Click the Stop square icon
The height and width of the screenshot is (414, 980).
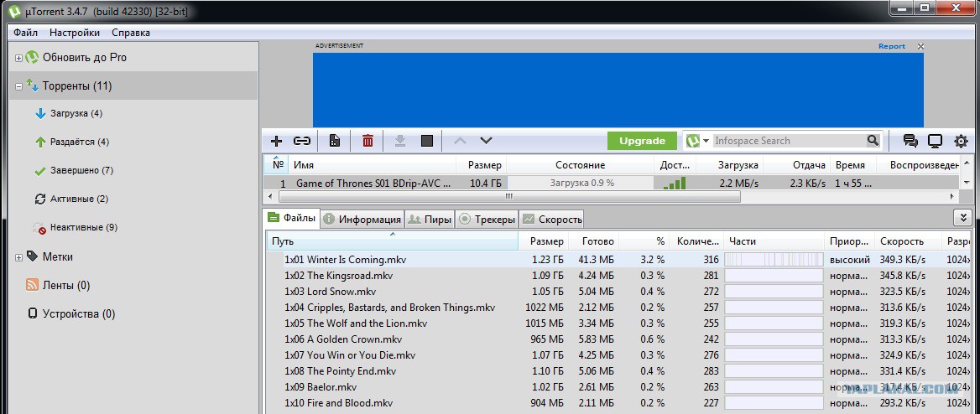(x=427, y=141)
